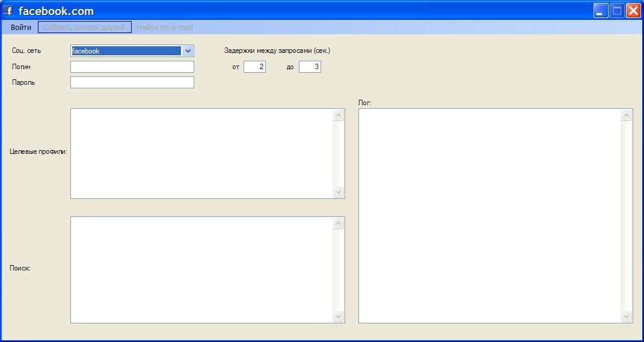
Task: Click the Войти menu item
Action: pyautogui.click(x=21, y=28)
